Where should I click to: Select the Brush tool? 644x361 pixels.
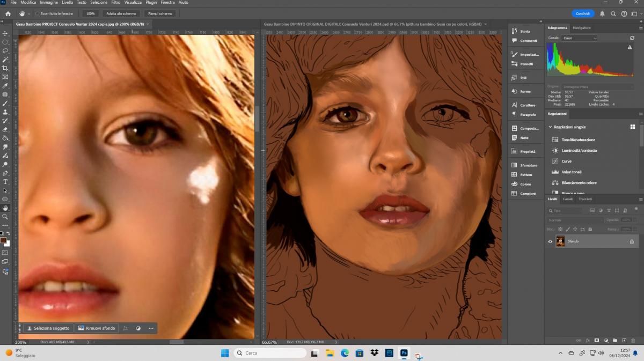point(5,103)
